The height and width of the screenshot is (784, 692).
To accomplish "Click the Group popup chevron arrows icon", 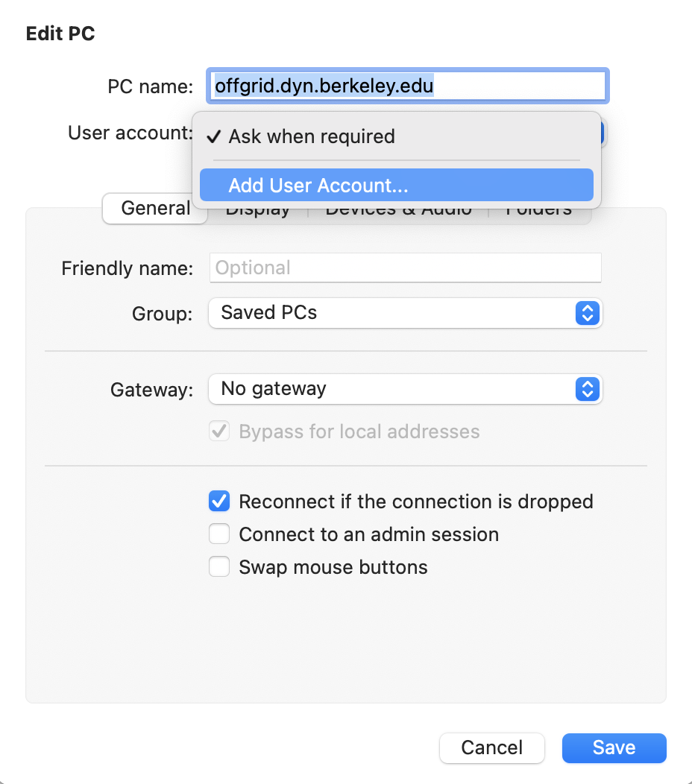I will [588, 313].
